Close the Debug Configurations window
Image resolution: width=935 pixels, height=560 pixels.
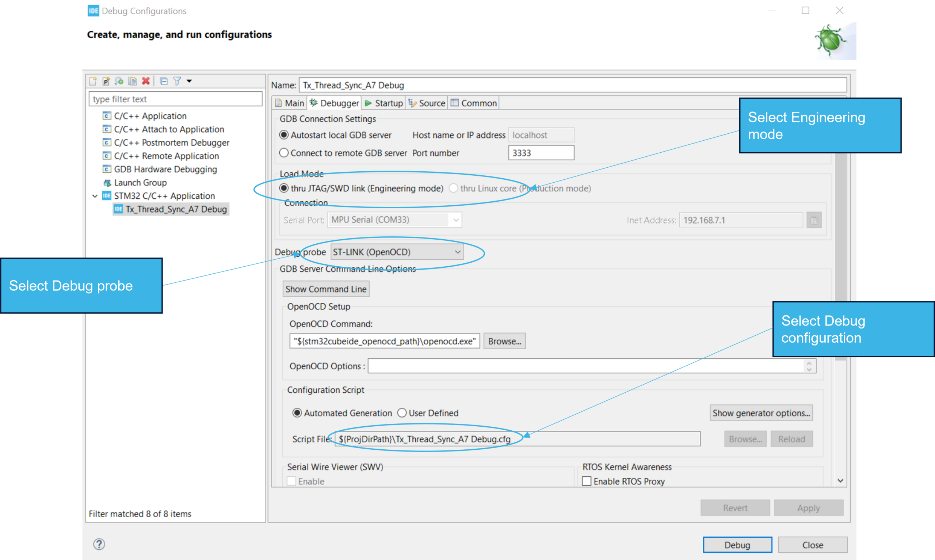point(839,11)
